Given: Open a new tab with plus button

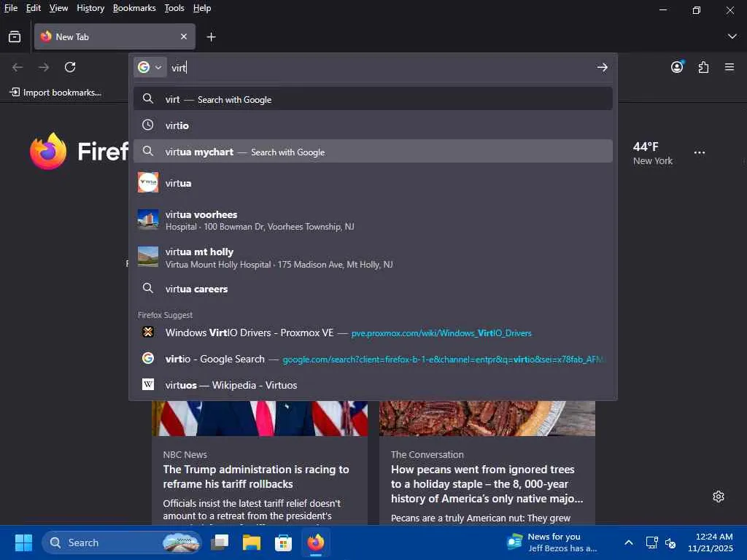Looking at the screenshot, I should coord(211,36).
